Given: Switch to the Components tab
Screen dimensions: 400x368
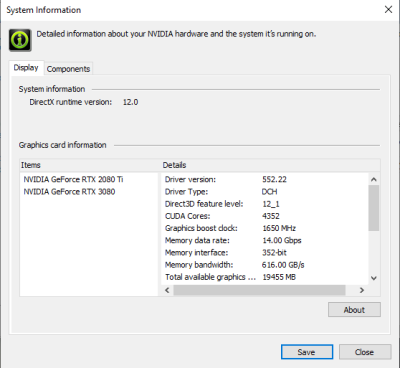Looking at the screenshot, I should click(68, 69).
